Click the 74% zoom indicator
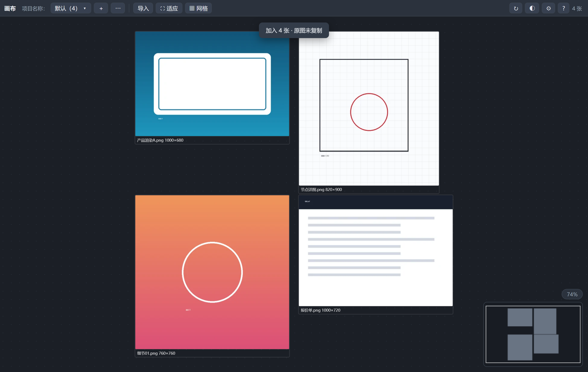The height and width of the screenshot is (372, 588). coord(572,294)
